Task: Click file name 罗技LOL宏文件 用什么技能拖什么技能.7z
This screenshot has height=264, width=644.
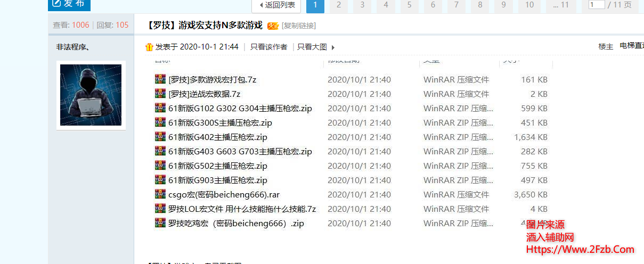Action: tap(242, 209)
